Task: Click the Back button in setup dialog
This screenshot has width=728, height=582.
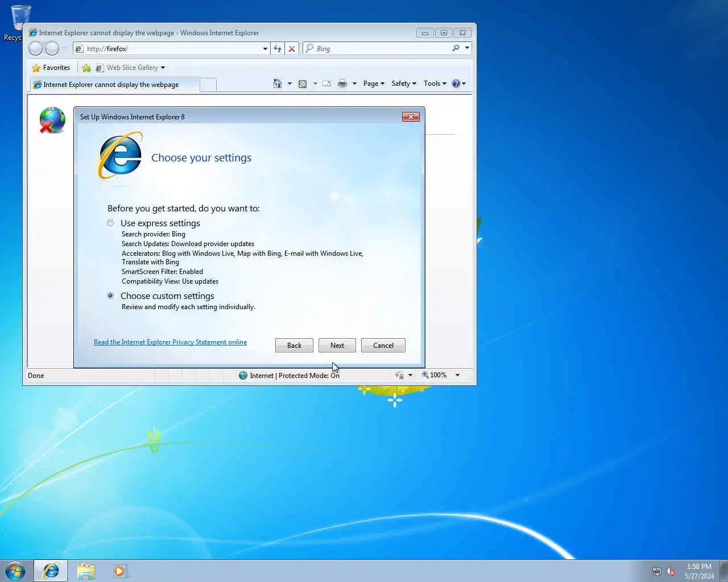Action: [294, 346]
